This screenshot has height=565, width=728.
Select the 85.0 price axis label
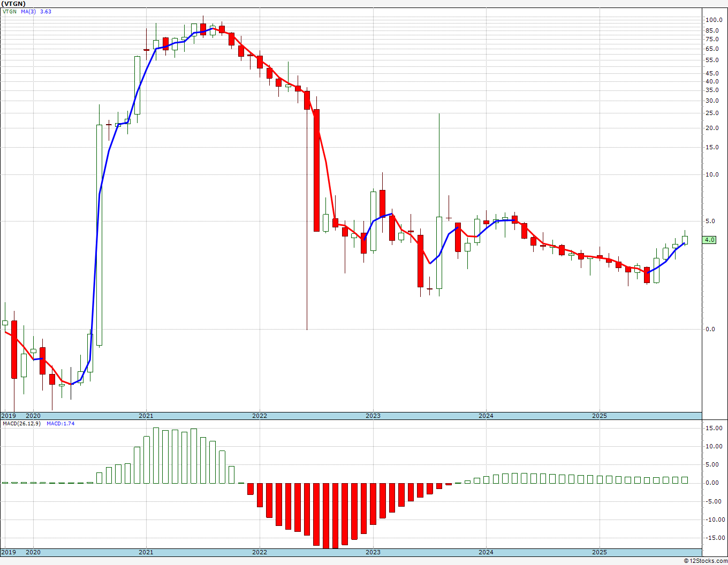click(x=711, y=30)
